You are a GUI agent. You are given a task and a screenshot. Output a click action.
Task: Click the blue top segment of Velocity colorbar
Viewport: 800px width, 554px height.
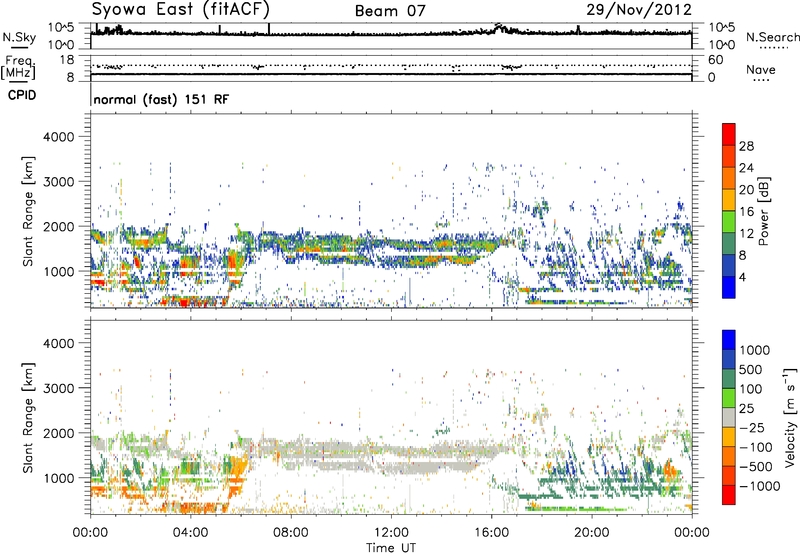(729, 340)
